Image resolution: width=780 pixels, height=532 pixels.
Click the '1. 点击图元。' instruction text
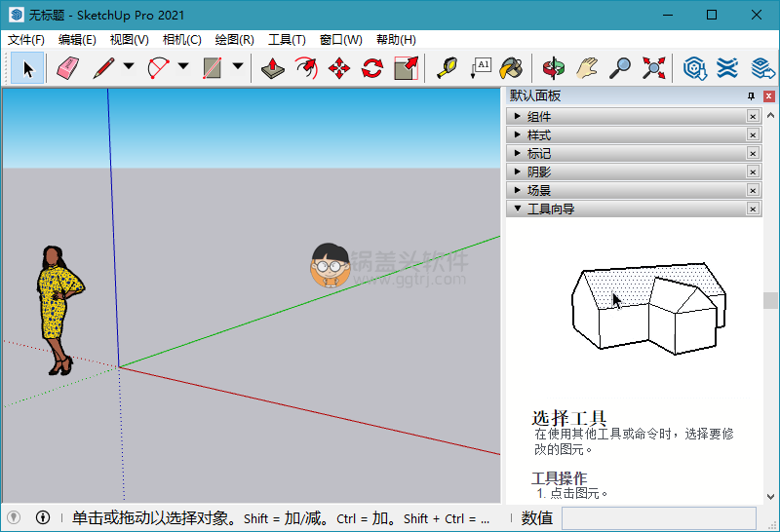[x=572, y=493]
